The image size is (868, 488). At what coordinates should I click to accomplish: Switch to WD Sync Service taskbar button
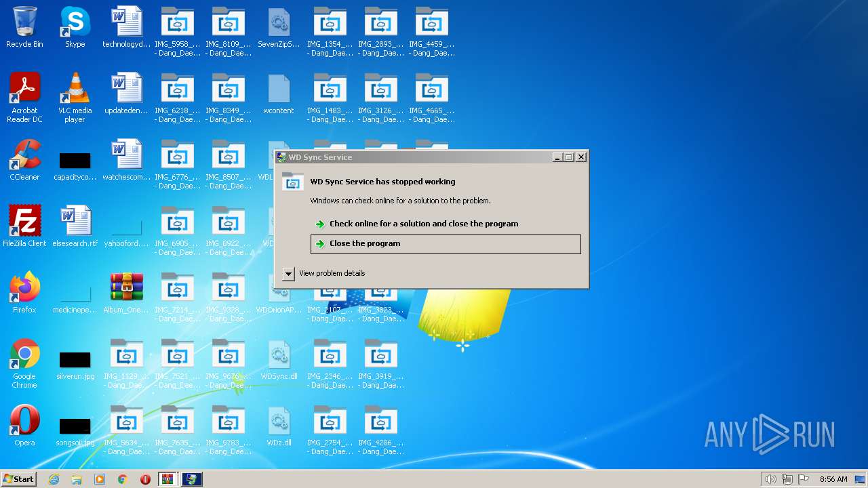191,479
